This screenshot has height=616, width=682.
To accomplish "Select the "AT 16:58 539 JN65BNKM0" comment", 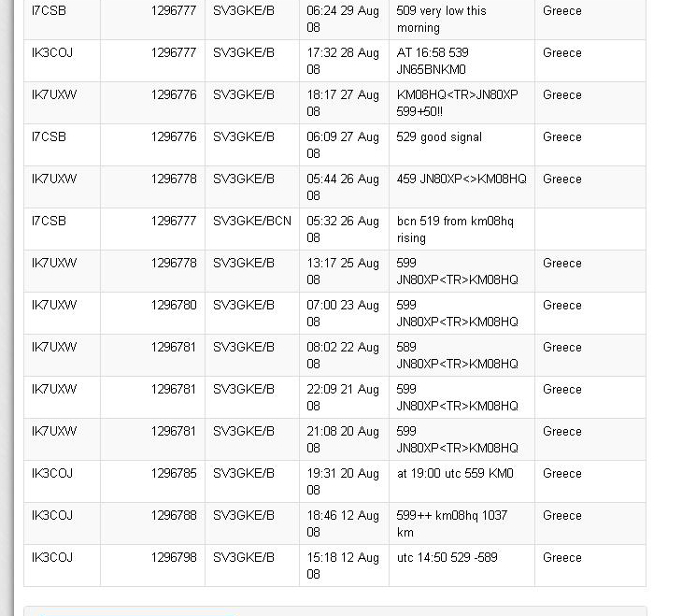I will pyautogui.click(x=433, y=61).
